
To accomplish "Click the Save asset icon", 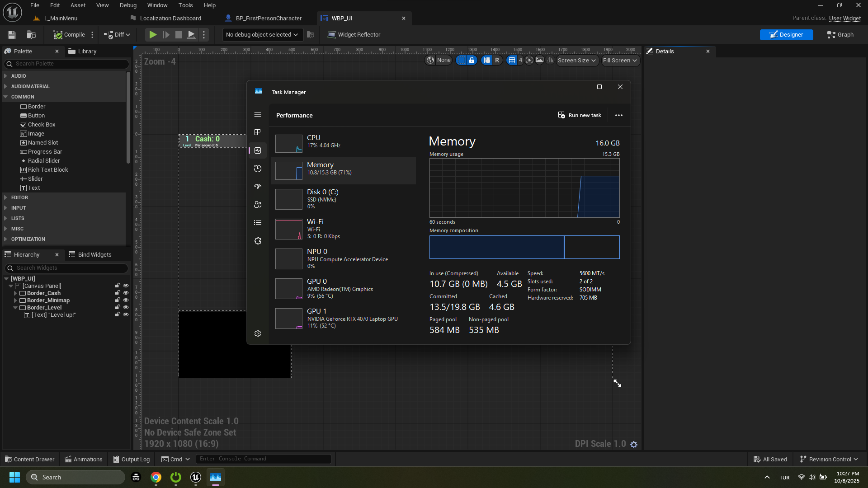I will coord(12,35).
